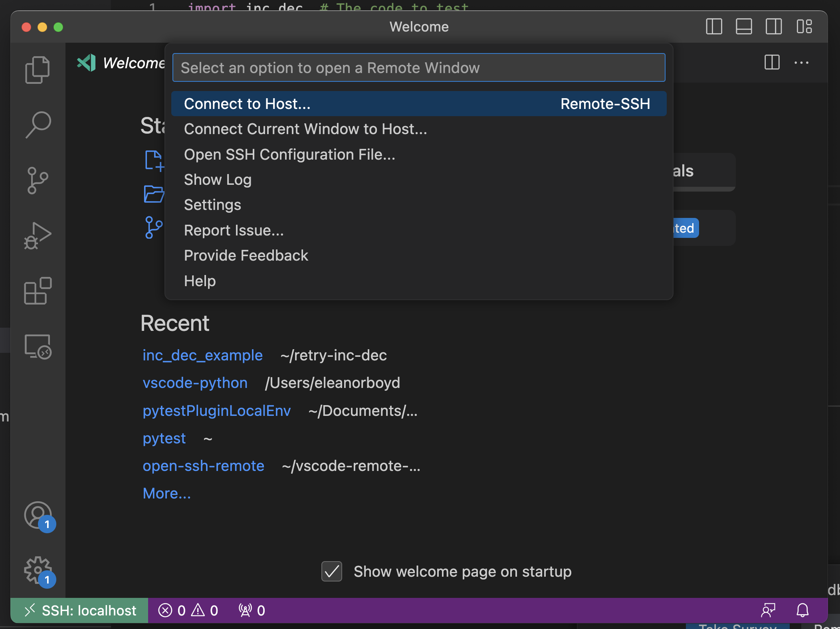Split the editor to the right
The height and width of the screenshot is (629, 840).
point(772,62)
